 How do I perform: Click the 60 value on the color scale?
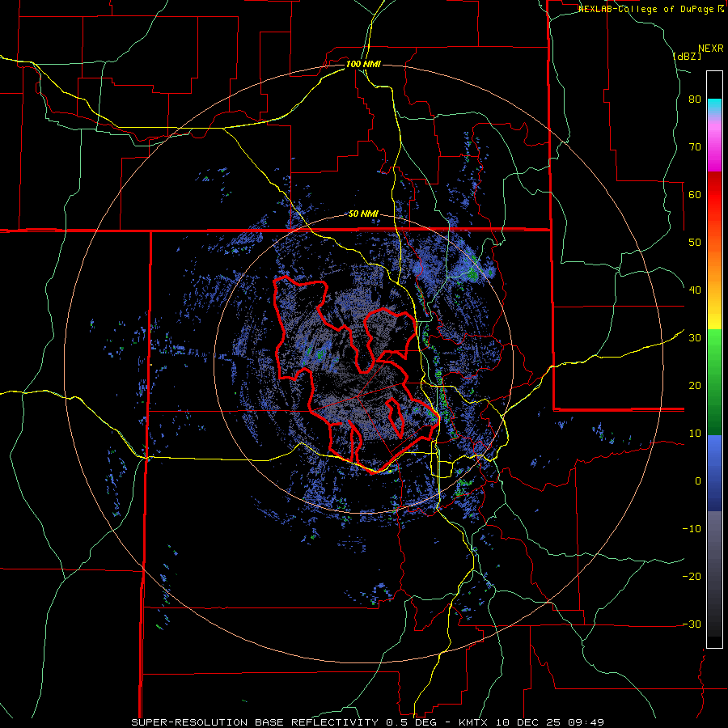point(695,195)
